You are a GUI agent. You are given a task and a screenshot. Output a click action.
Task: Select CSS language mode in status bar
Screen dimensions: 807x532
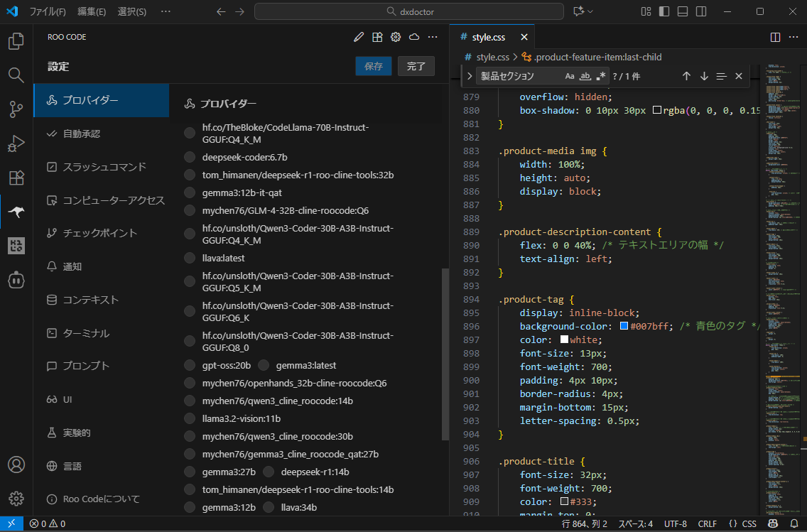click(749, 523)
